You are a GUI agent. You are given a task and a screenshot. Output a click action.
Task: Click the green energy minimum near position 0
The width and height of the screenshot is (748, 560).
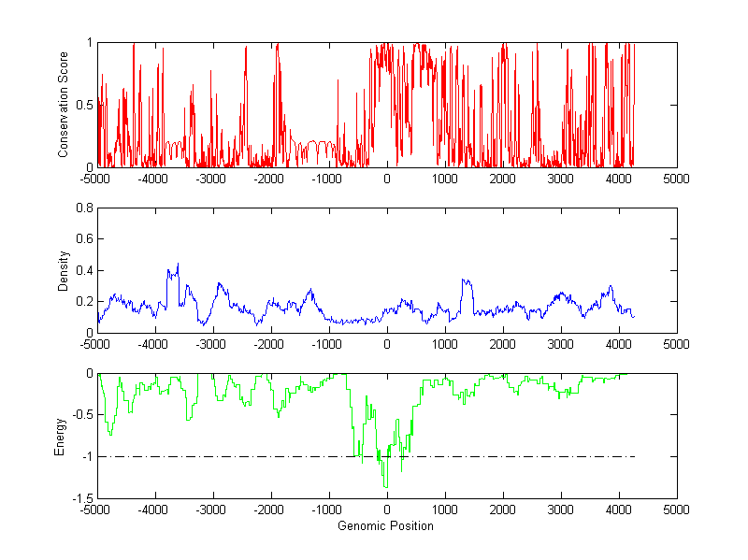pos(385,486)
